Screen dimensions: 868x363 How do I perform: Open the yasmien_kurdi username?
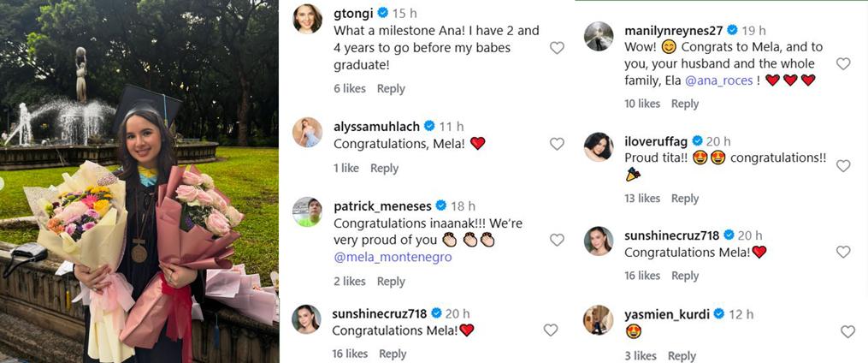tap(667, 314)
